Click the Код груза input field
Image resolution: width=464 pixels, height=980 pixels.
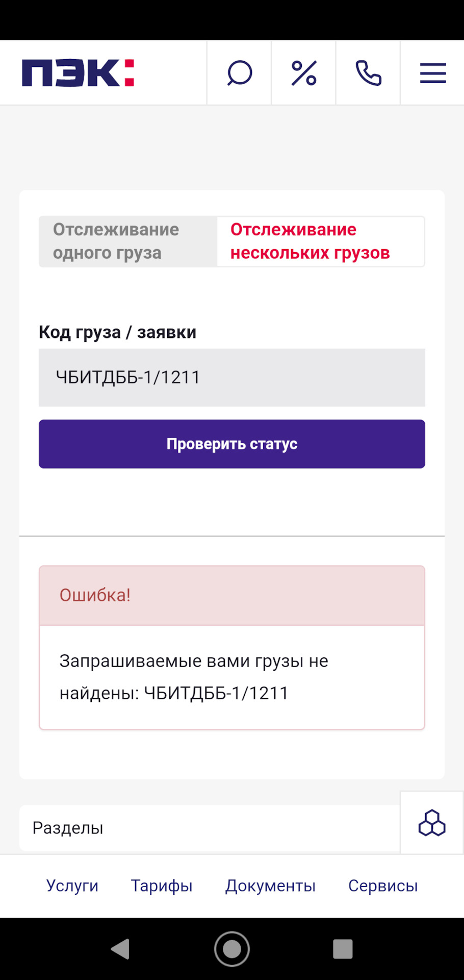tap(232, 378)
